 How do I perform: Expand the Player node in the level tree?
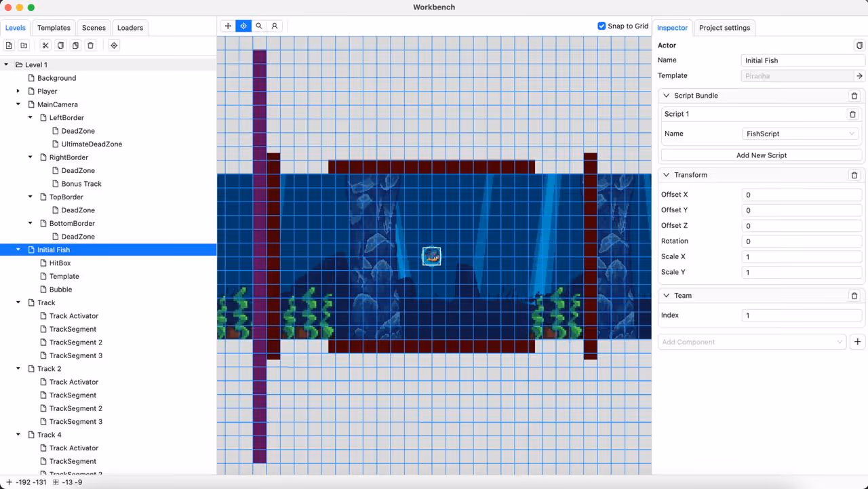pyautogui.click(x=18, y=91)
